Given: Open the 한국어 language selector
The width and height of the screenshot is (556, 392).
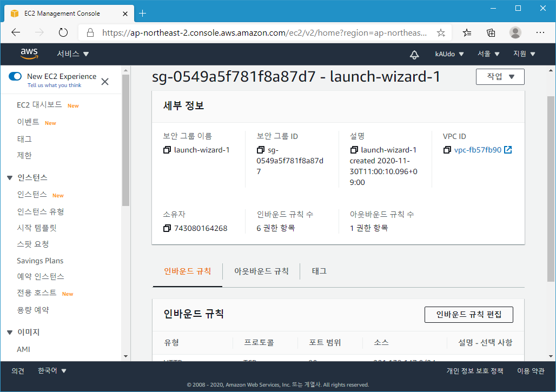Looking at the screenshot, I should tap(52, 371).
